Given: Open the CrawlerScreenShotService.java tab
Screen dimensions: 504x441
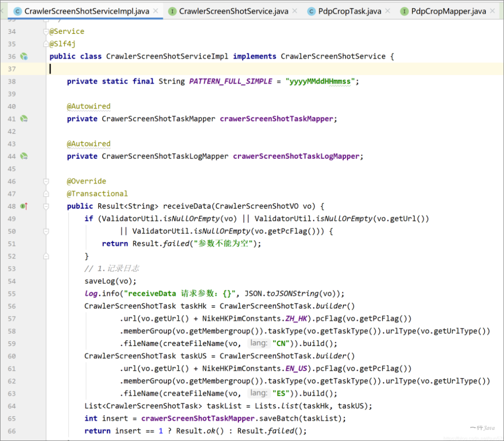Looking at the screenshot, I should (233, 11).
